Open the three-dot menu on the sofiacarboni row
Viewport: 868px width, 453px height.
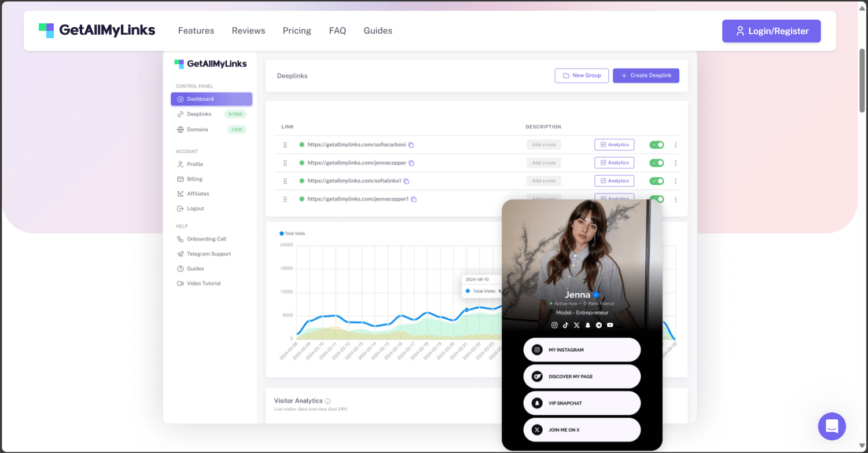[675, 144]
